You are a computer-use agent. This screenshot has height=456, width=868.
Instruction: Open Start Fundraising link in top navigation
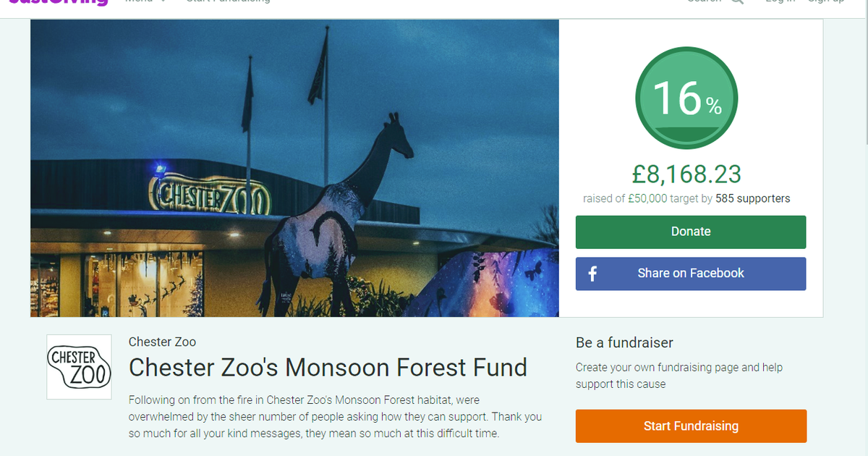(228, 2)
